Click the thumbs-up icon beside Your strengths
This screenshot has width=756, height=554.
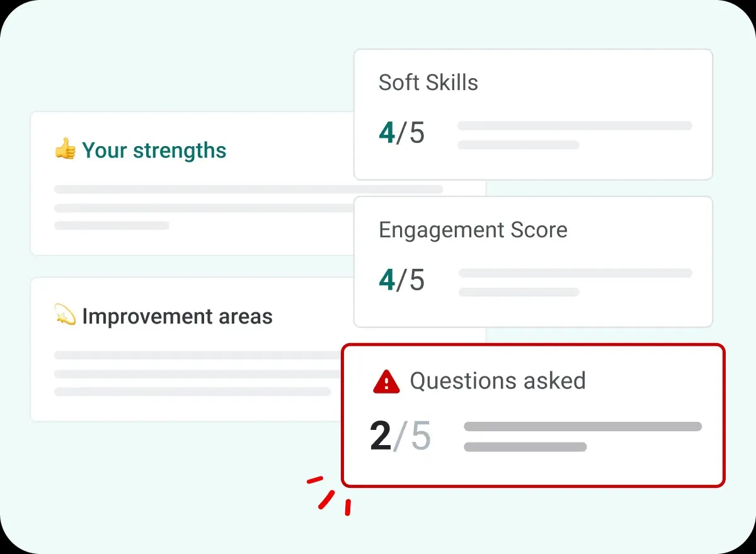65,150
